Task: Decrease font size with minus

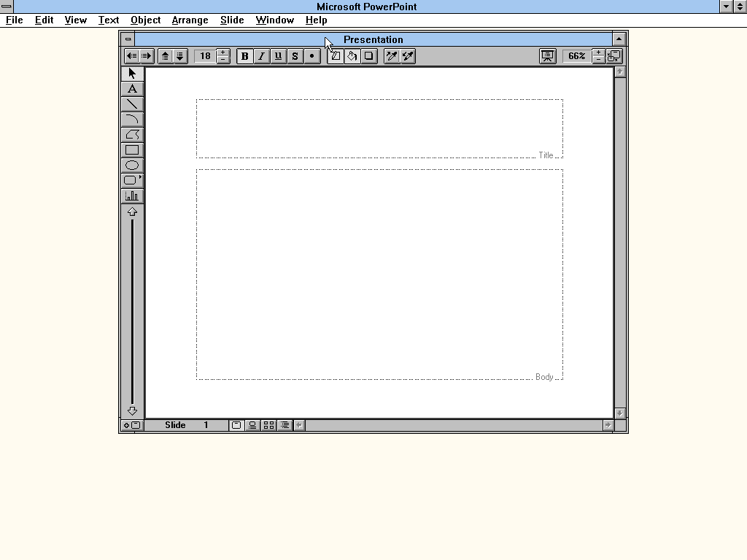Action: coord(223,60)
